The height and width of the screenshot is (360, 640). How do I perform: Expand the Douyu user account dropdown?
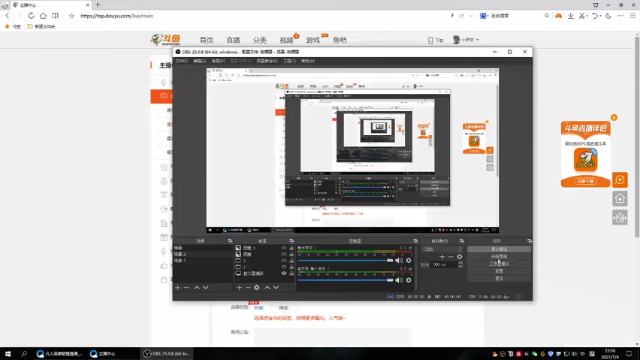click(x=466, y=40)
